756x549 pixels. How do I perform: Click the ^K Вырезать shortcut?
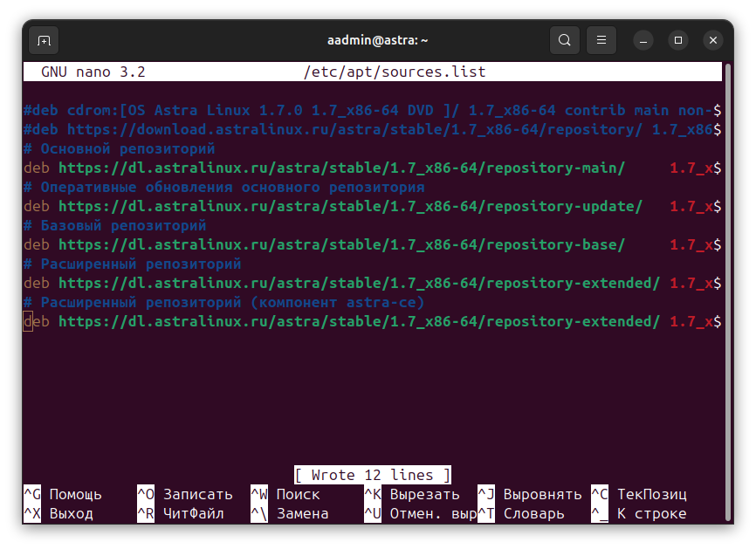click(x=412, y=495)
